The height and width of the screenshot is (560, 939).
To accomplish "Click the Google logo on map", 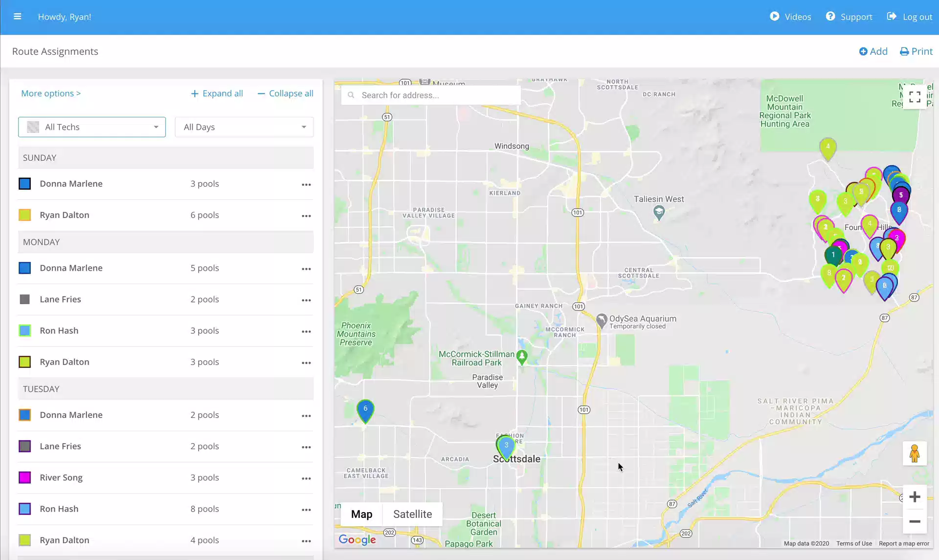I will (357, 539).
